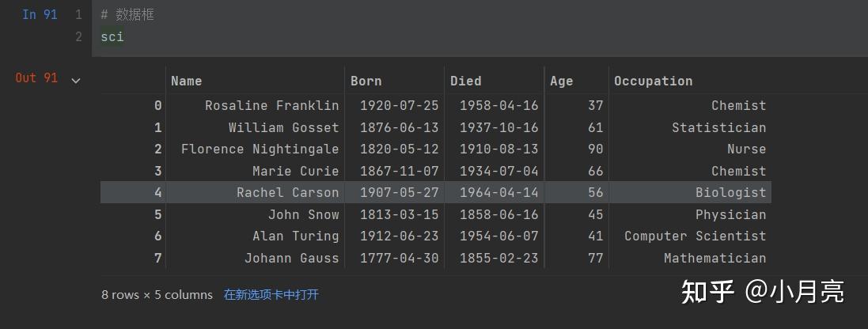Collapse the Out 91 output chevron
This screenshot has width=868, height=329.
(x=76, y=81)
